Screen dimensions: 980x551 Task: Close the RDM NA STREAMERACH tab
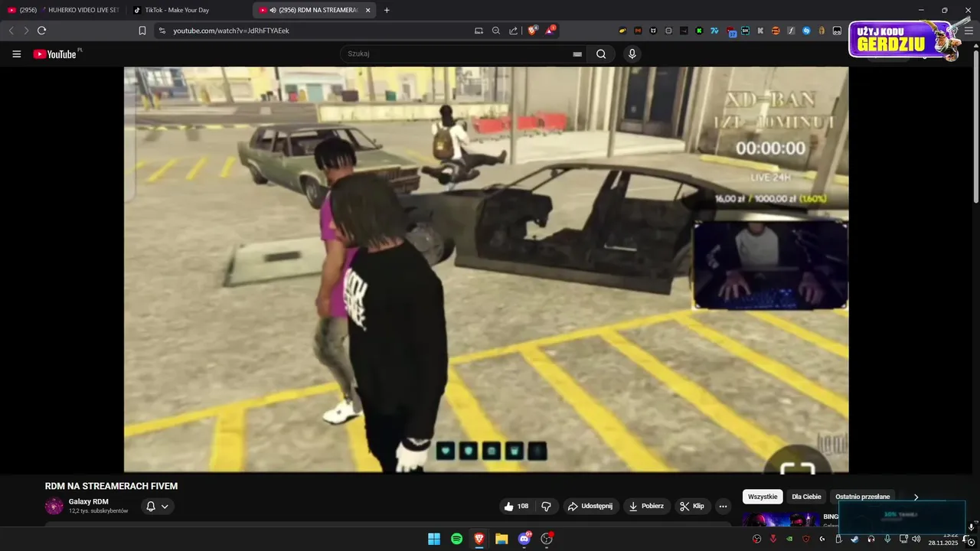368,10
